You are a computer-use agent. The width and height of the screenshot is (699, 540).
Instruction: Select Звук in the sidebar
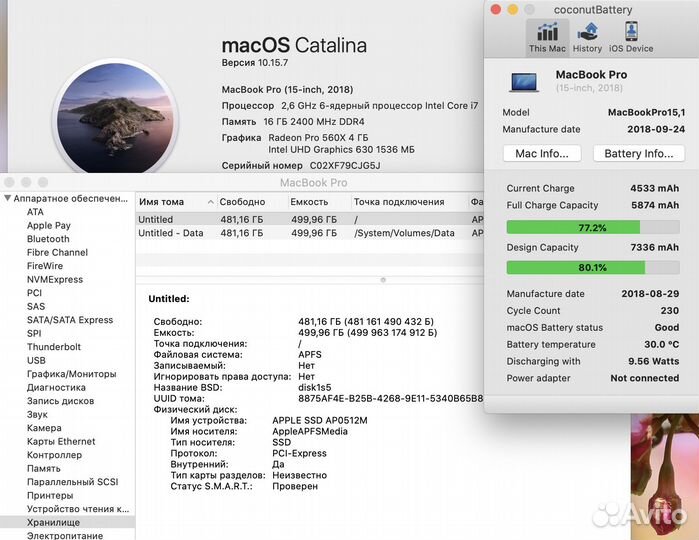point(37,414)
